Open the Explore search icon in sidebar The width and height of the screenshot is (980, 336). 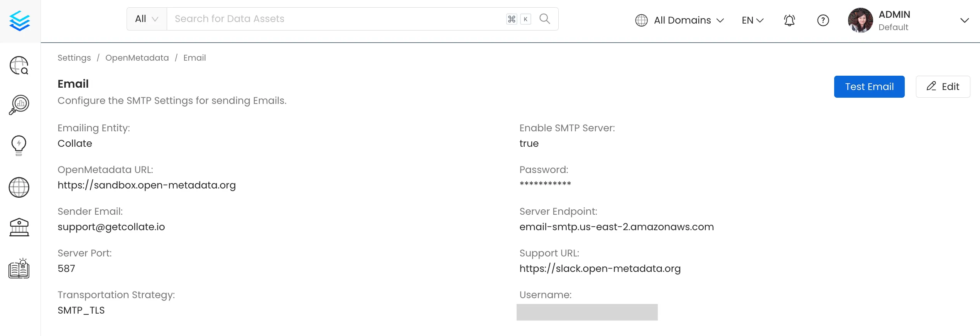[x=19, y=66]
